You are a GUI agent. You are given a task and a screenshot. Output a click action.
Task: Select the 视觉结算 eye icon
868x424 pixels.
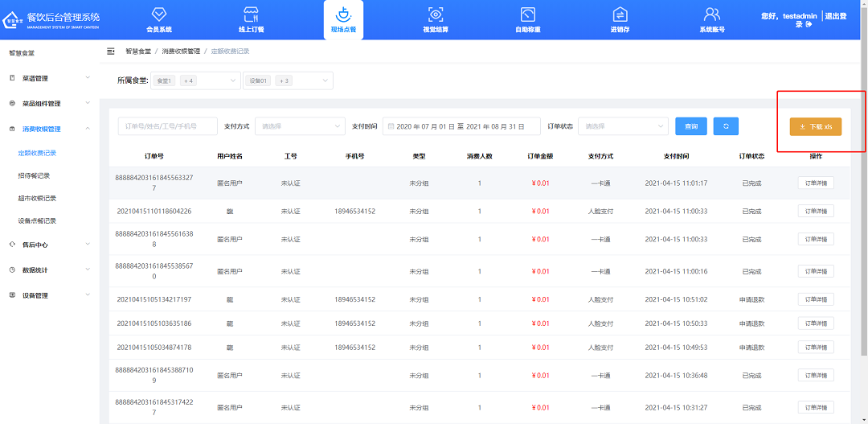[x=435, y=14]
